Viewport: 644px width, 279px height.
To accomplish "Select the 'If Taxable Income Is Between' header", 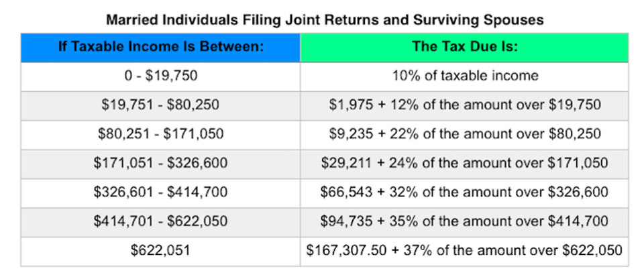I will (160, 47).
